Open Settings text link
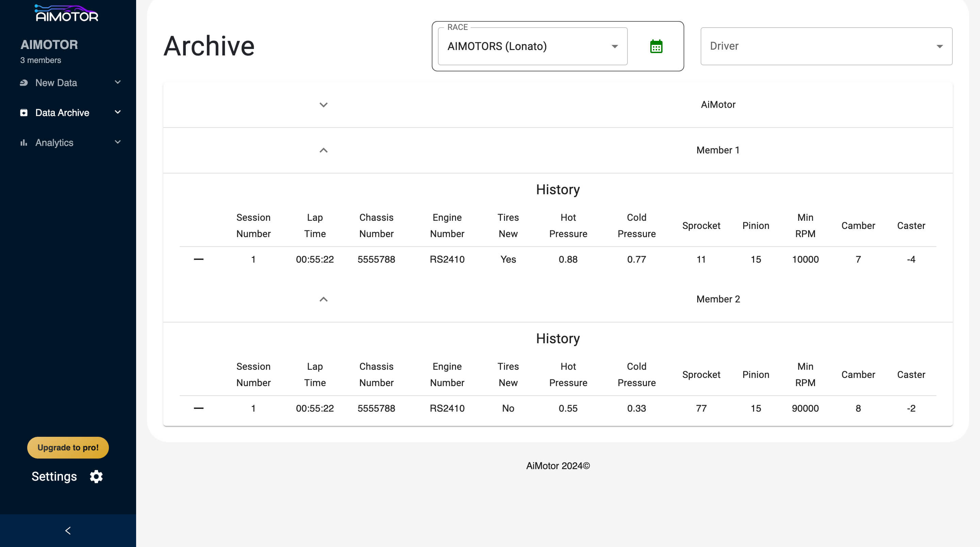The image size is (980, 547). (54, 476)
